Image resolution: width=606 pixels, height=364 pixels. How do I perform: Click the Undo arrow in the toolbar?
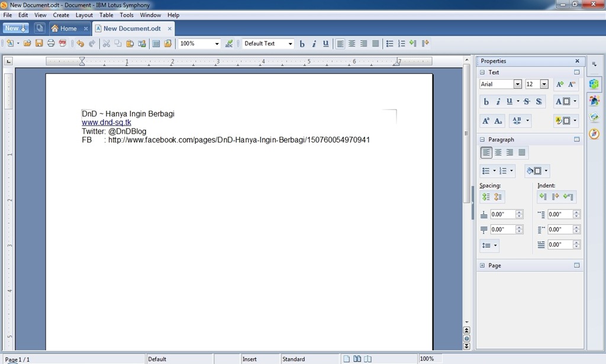(x=80, y=43)
